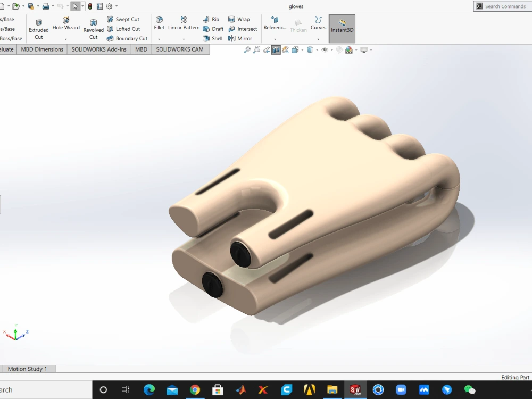The height and width of the screenshot is (399, 532).
Task: Activate the Swept Cut command
Action: point(123,19)
